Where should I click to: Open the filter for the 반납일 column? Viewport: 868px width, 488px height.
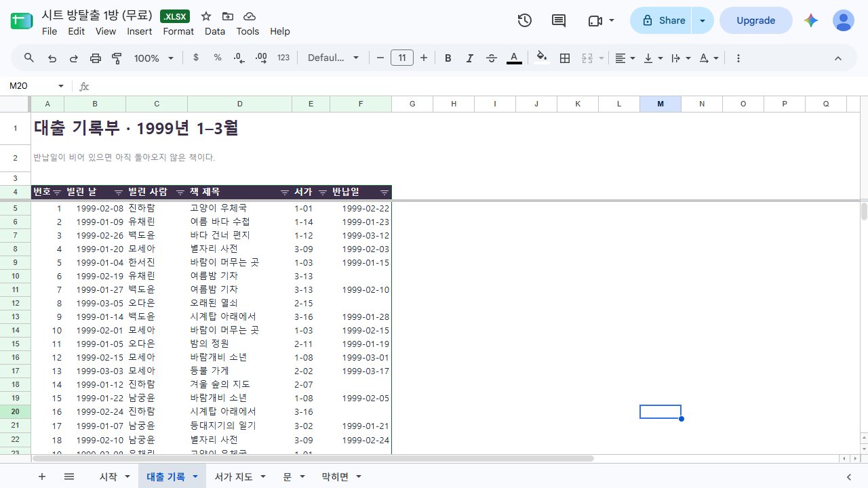pos(384,192)
